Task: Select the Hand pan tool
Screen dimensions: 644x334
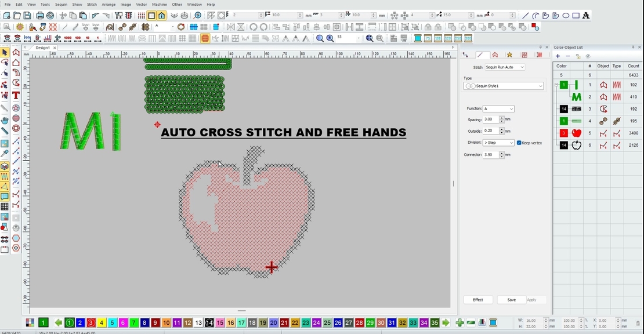Action: 5,120
